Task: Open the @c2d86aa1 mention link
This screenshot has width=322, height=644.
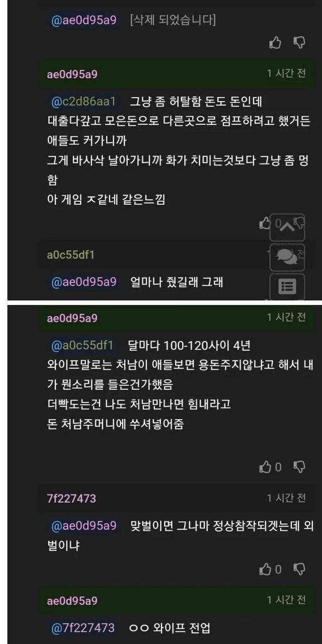Action: click(84, 102)
